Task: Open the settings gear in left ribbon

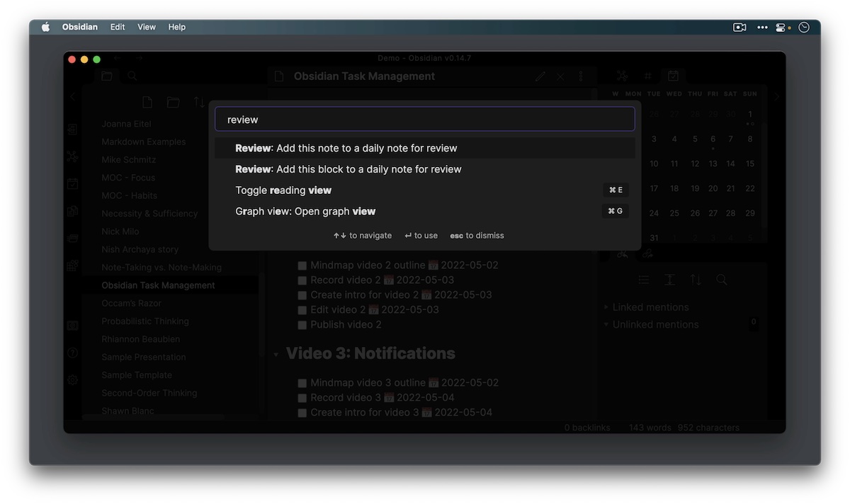Action: pos(72,379)
